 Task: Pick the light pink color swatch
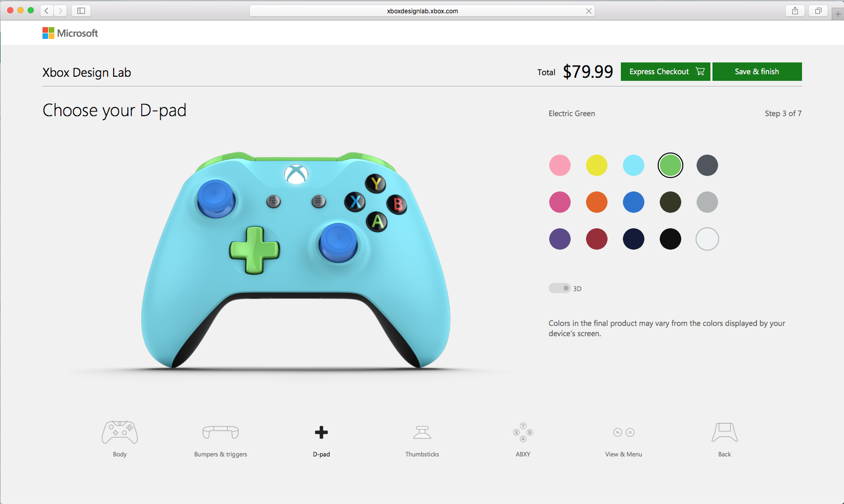pos(560,165)
